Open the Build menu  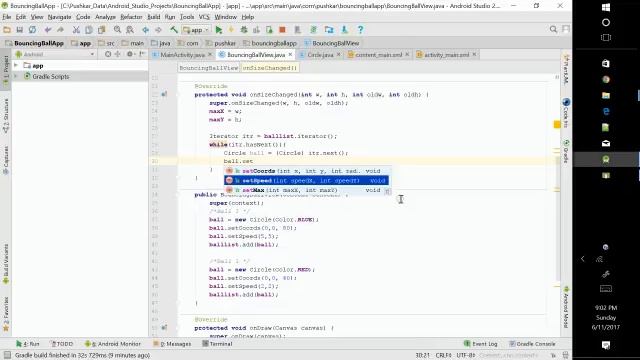pyautogui.click(x=153, y=17)
